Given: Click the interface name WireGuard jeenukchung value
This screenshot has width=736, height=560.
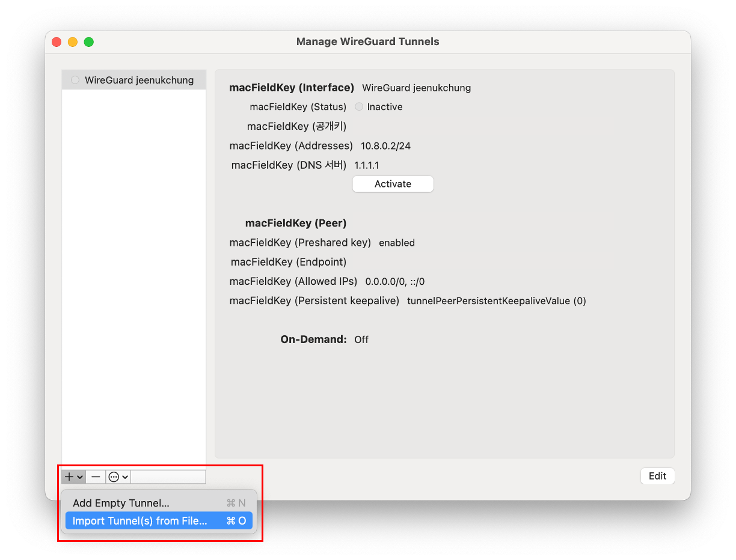Looking at the screenshot, I should point(416,88).
